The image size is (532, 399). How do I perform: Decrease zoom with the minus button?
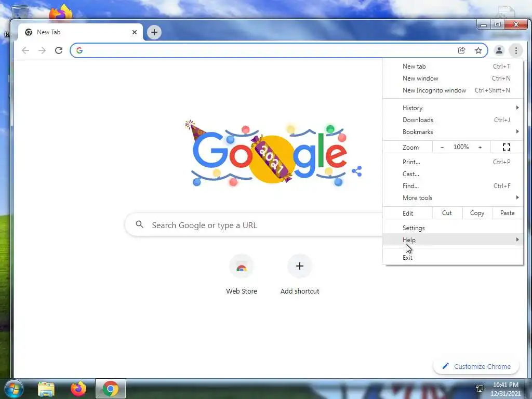coord(442,147)
